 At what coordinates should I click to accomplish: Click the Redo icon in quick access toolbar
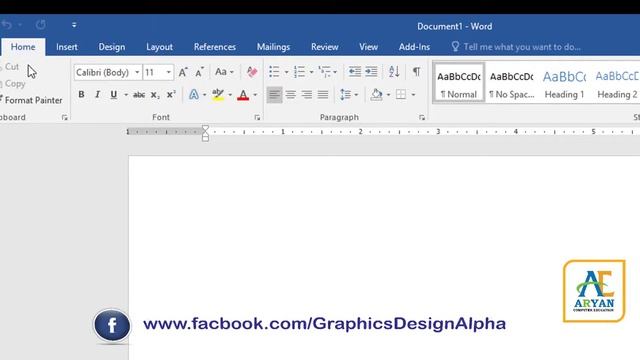40,25
